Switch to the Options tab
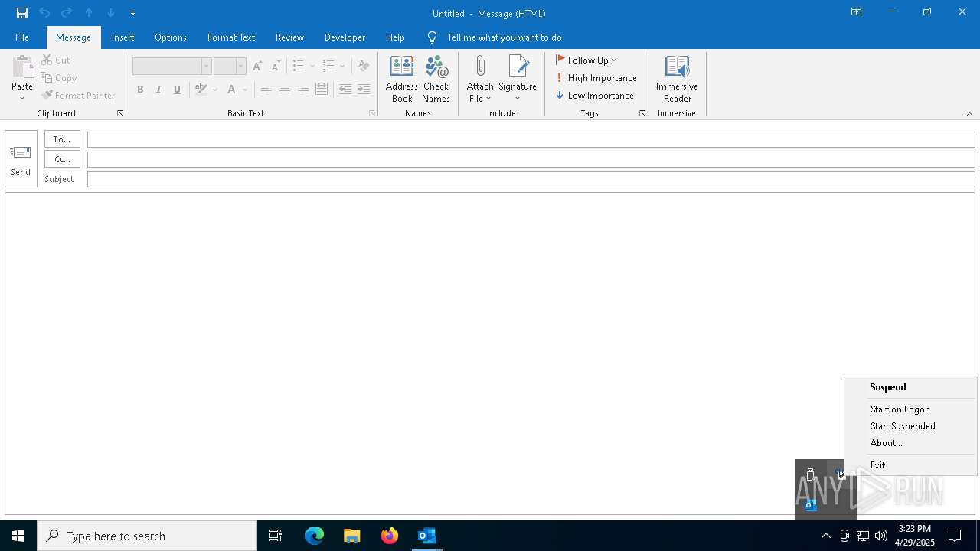Image resolution: width=980 pixels, height=551 pixels. tap(171, 37)
